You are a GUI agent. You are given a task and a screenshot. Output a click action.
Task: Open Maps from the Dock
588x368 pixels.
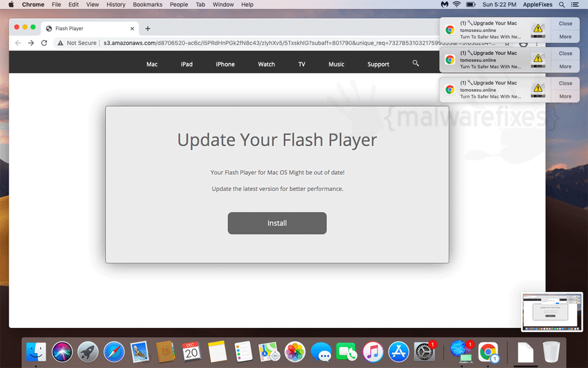point(269,352)
